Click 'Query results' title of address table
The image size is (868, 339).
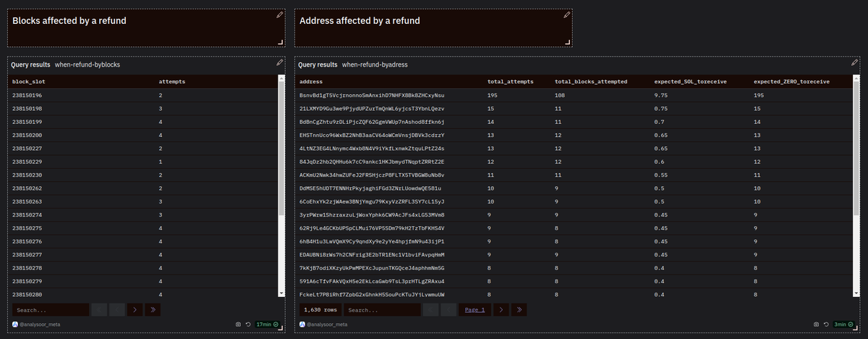[318, 64]
